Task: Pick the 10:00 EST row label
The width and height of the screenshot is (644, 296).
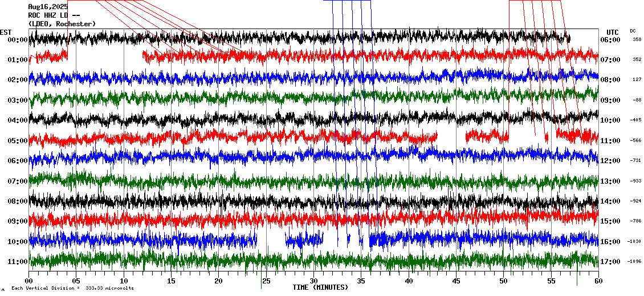Action: [x=18, y=242]
